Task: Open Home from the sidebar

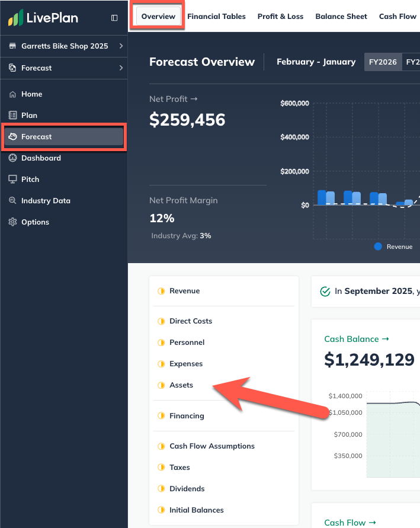Action: click(x=33, y=94)
